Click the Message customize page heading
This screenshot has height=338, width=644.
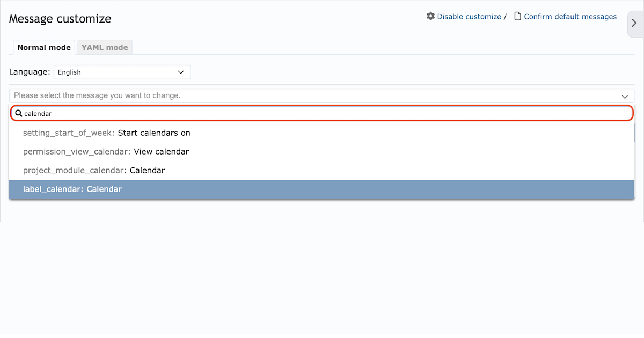(x=60, y=18)
